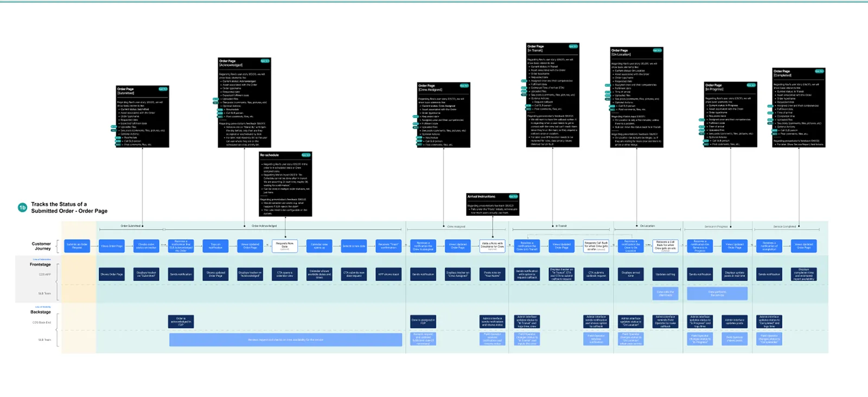Open the "Order Page [Submitted]" black note
The height and width of the screenshot is (397, 868).
(x=143, y=116)
